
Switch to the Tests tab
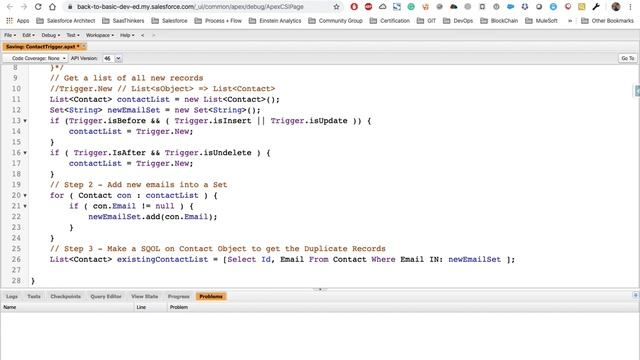click(34, 296)
